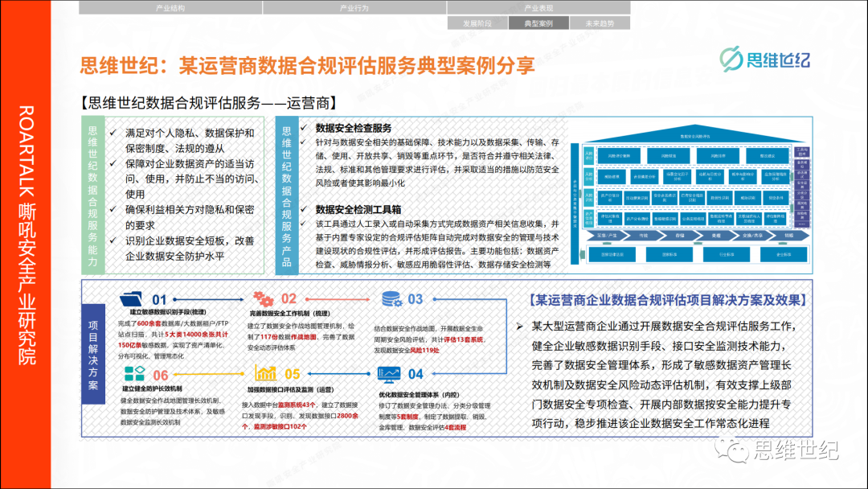Click the red text 风险119处

[x=424, y=350]
